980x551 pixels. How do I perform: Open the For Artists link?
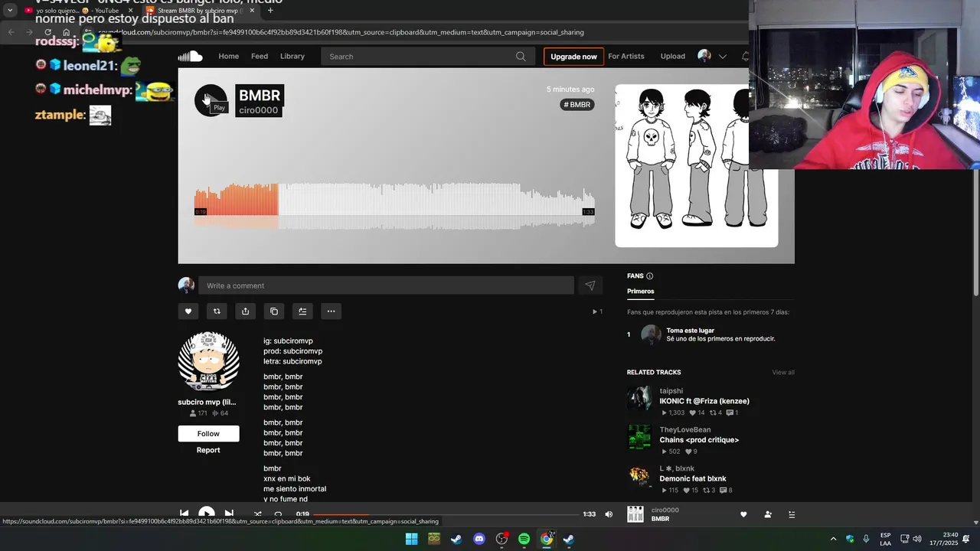(x=626, y=56)
